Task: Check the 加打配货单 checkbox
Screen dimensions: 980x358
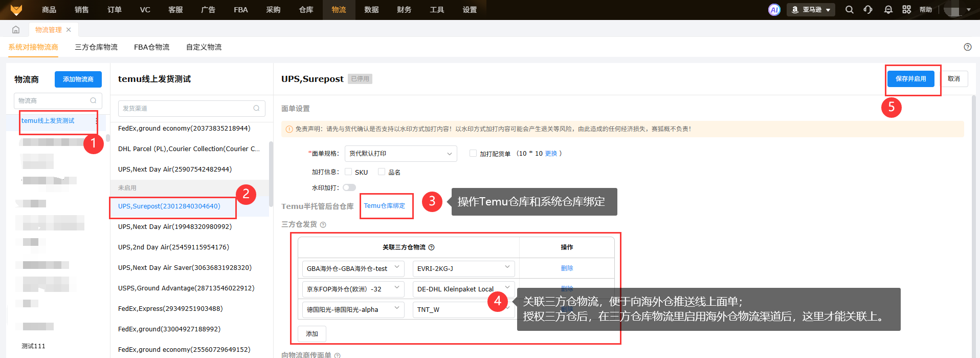Action: [473, 153]
